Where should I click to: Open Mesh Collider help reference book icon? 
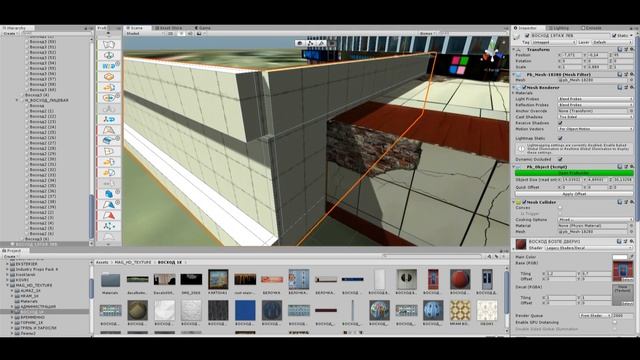(620, 202)
